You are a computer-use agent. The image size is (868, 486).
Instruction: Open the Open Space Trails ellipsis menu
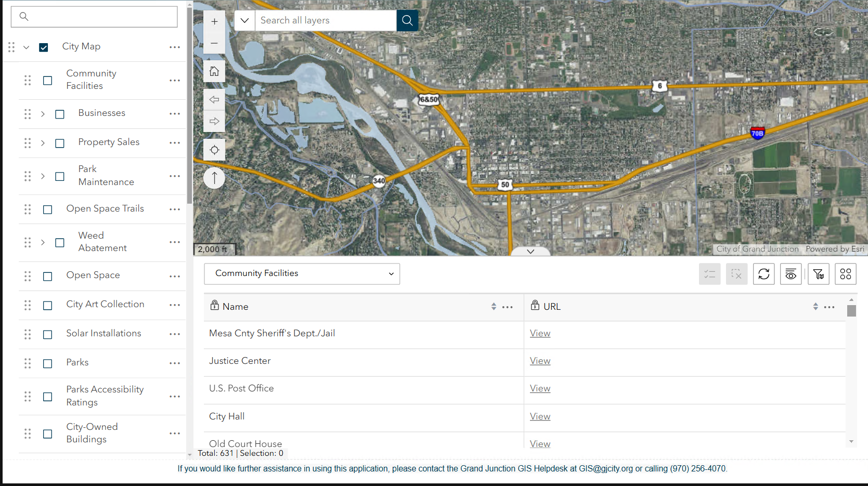[175, 209]
